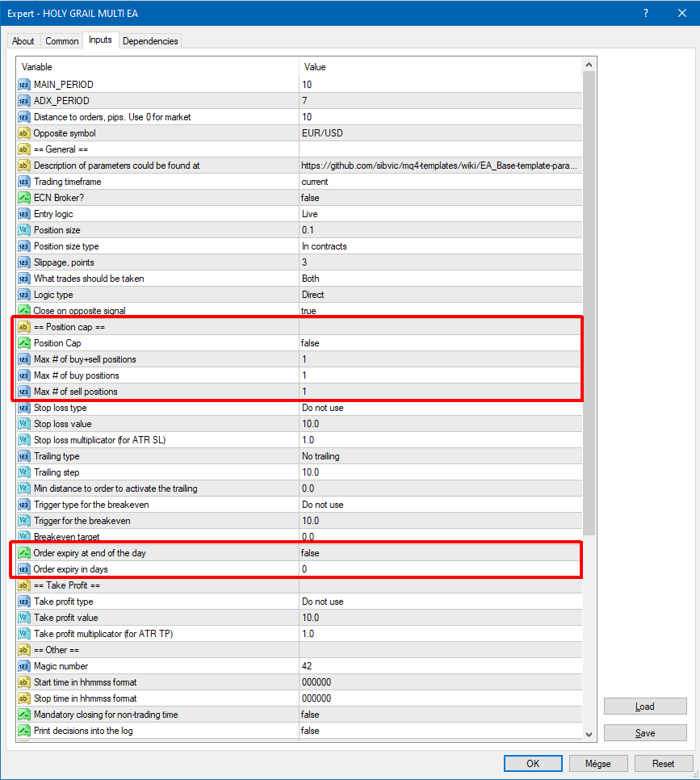This screenshot has width=700, height=780.
Task: Click the integer icon beside ADX_PERIOD
Action: coord(24,101)
